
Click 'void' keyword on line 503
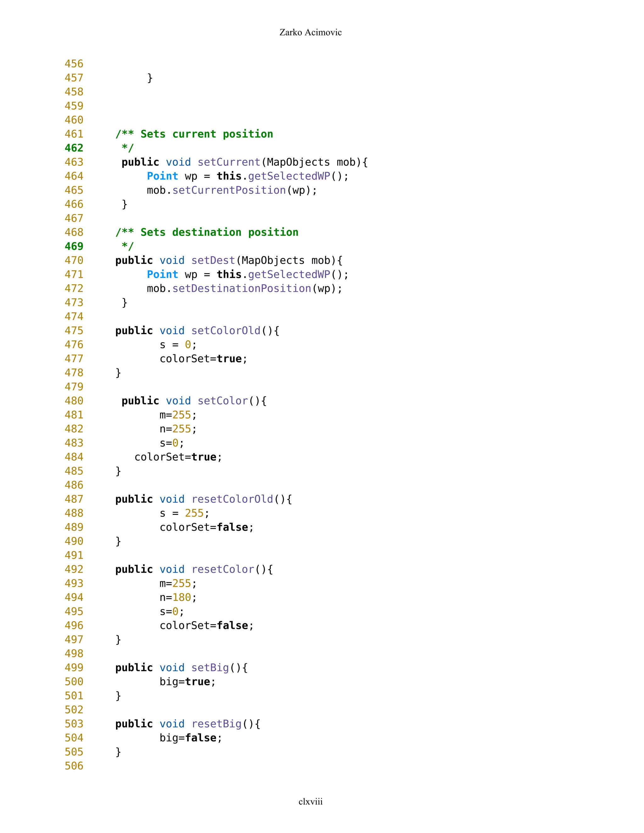[172, 724]
